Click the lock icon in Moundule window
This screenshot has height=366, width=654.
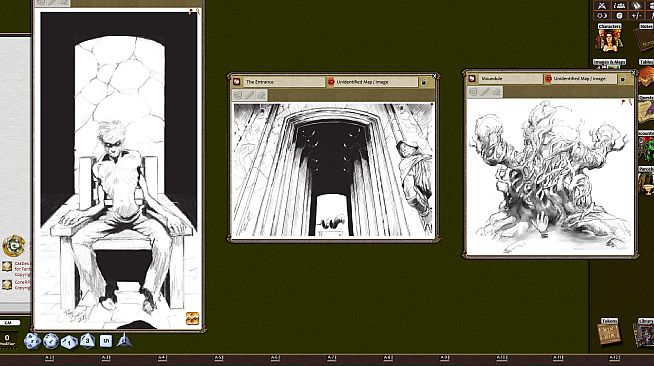point(623,79)
